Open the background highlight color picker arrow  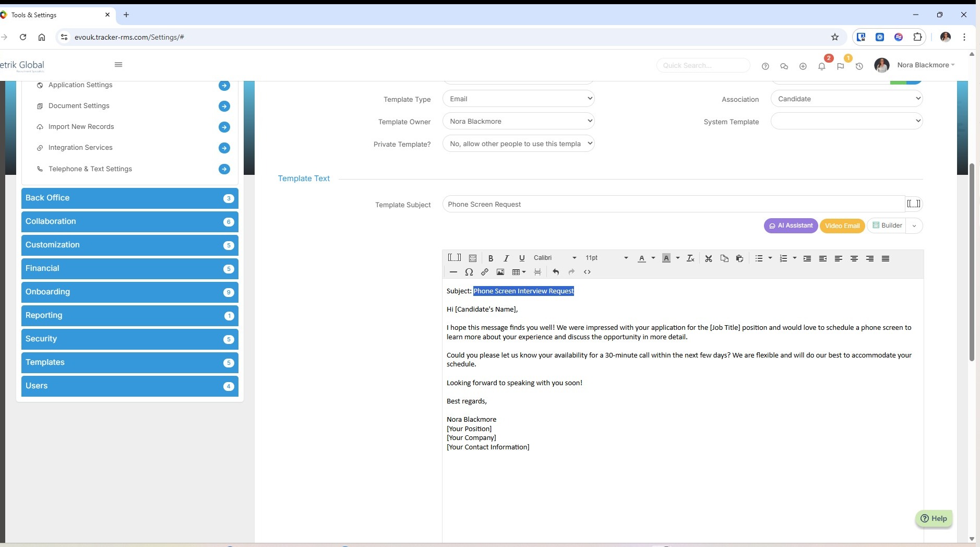click(x=677, y=258)
